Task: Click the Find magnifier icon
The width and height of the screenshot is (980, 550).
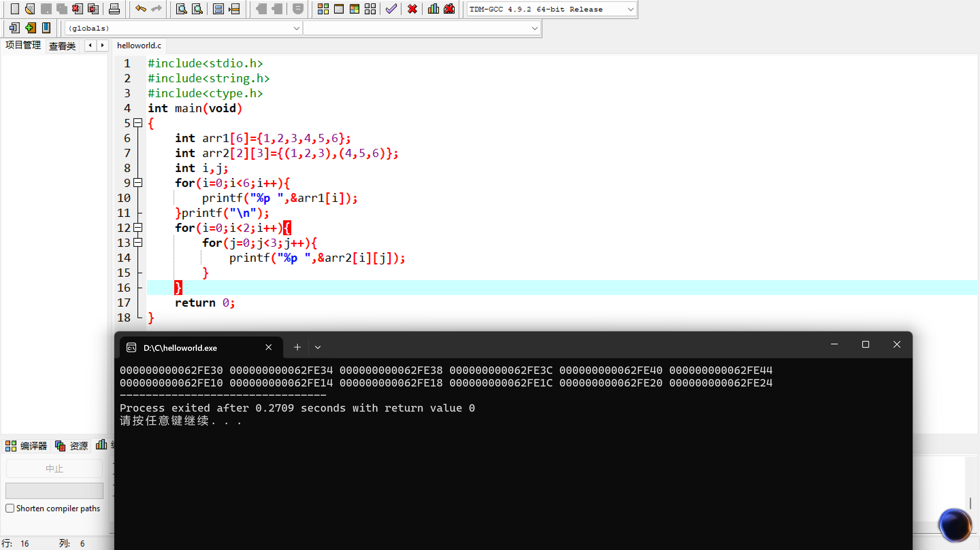Action: click(181, 9)
